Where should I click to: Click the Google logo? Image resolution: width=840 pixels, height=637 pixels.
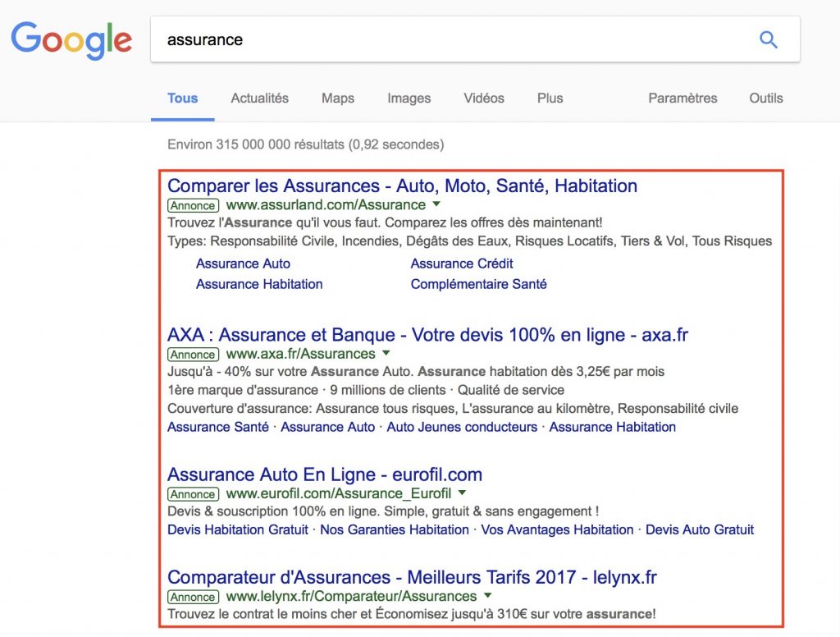[x=71, y=40]
